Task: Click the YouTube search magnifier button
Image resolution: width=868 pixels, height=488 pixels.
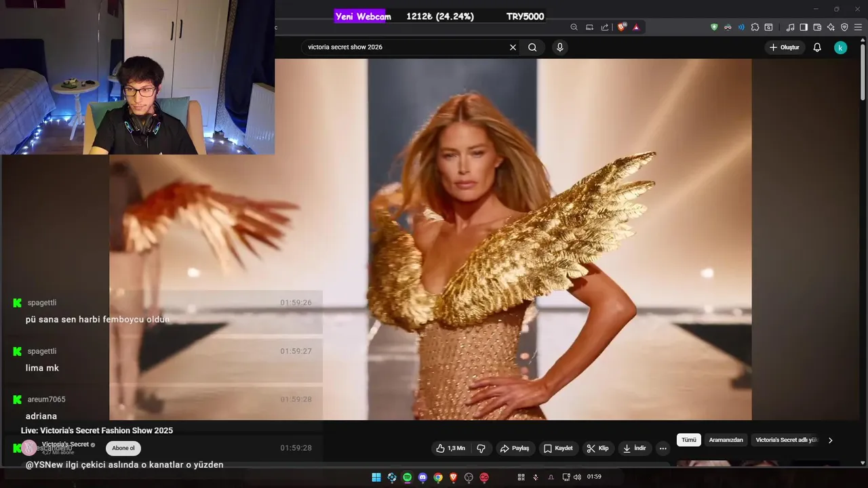Action: (532, 47)
